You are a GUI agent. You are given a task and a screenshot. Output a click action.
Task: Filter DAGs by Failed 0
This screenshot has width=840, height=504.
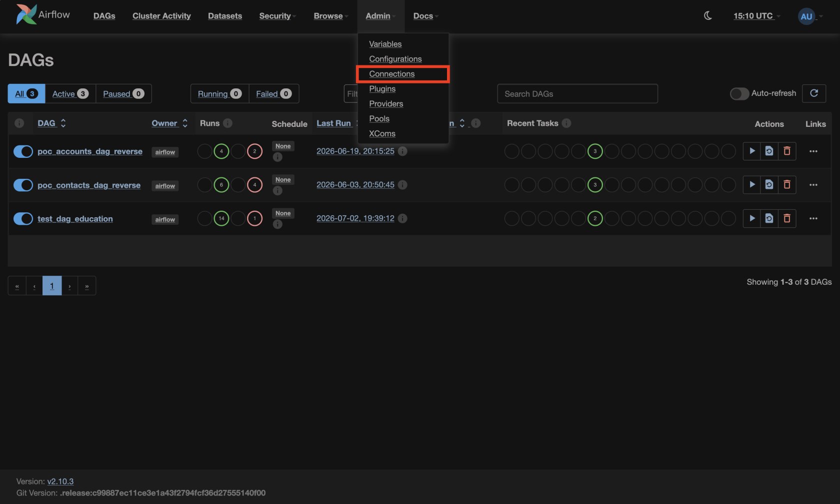click(274, 93)
